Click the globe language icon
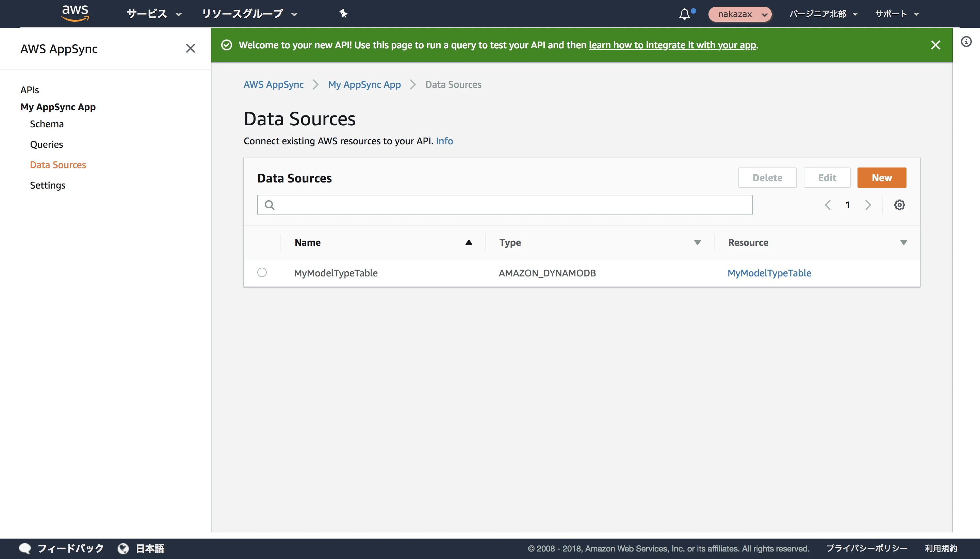The height and width of the screenshot is (559, 980). click(123, 549)
